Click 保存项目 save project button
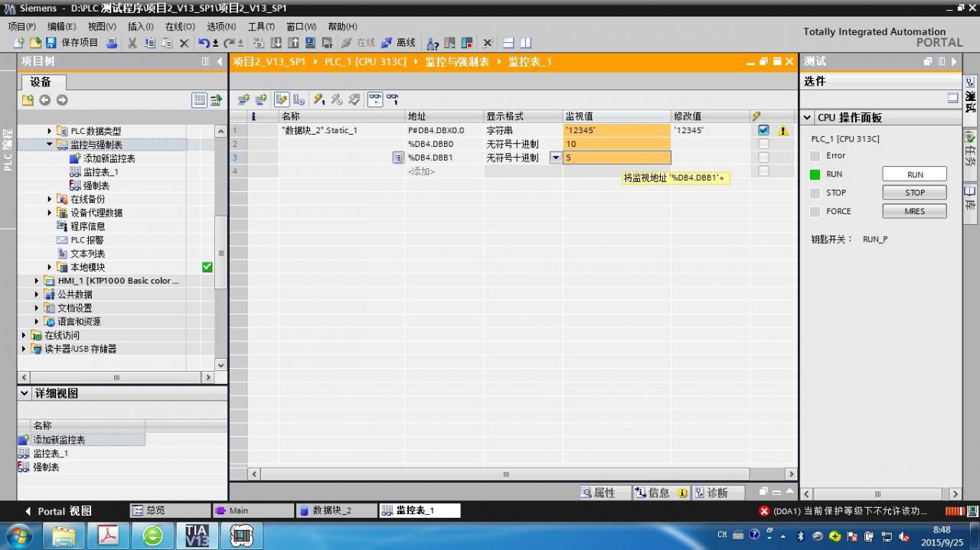980x550 pixels. pyautogui.click(x=73, y=43)
